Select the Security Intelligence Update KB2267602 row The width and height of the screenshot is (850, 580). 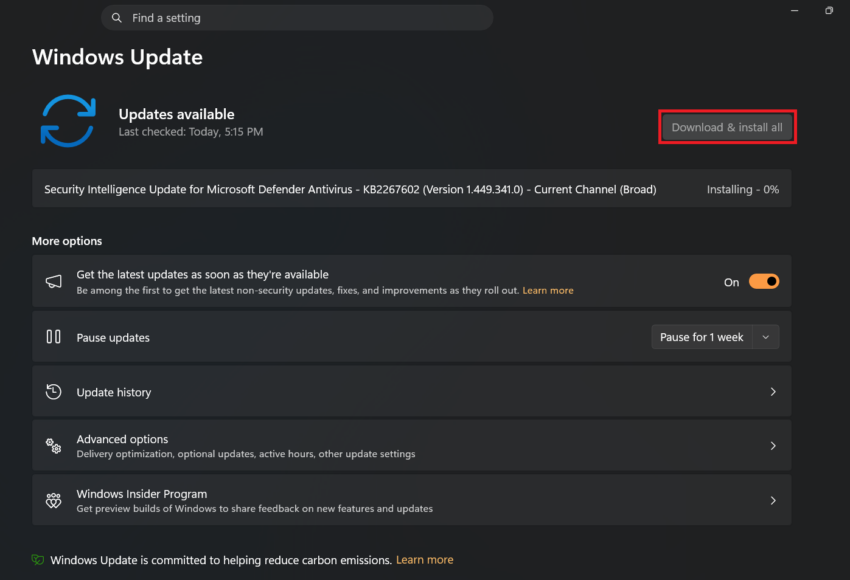[411, 189]
